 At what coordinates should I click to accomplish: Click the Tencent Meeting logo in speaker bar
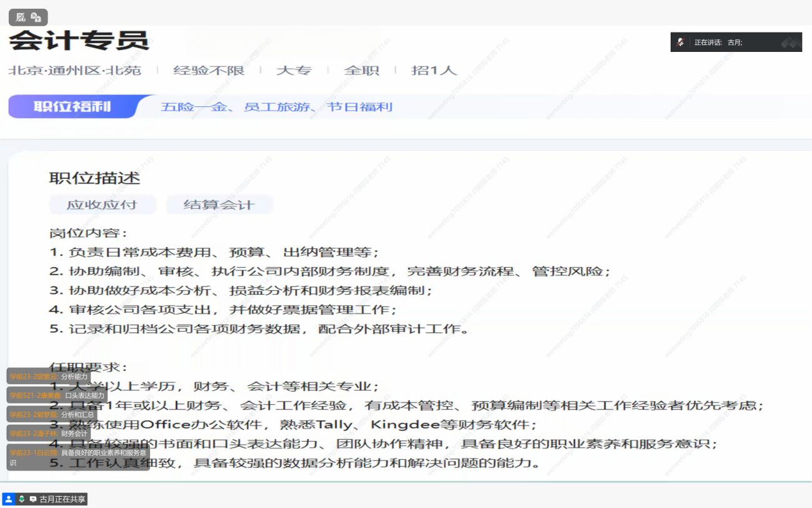[791, 42]
